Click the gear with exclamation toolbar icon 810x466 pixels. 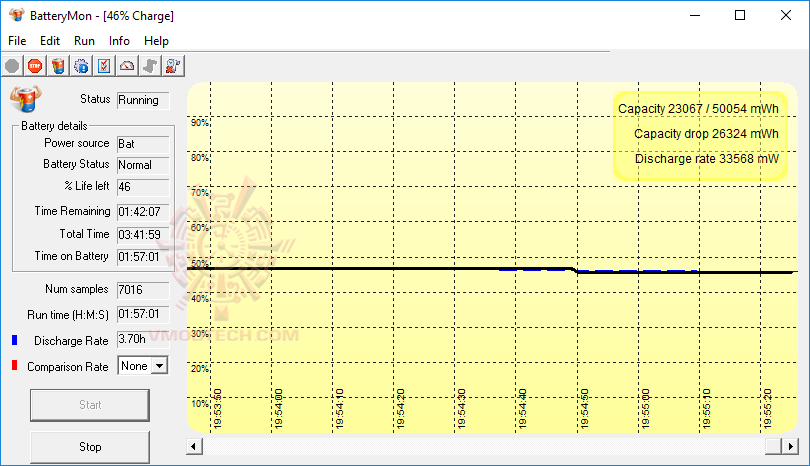81,66
